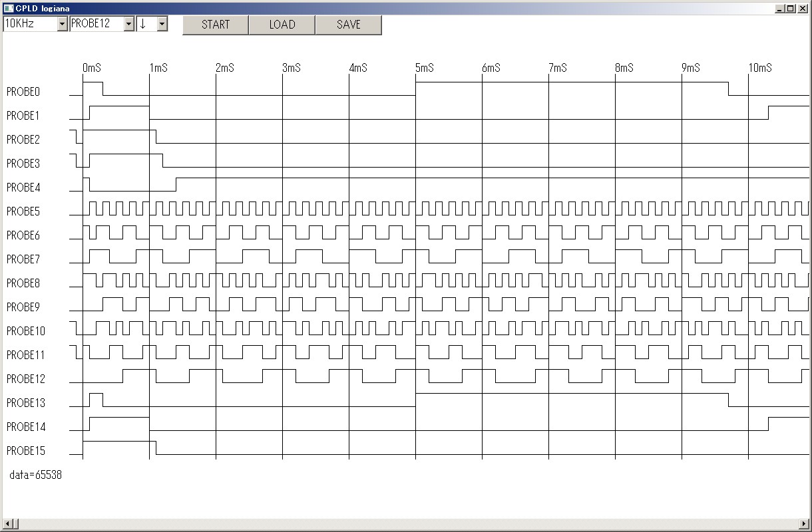Maximize the CPLD logiana window
The image size is (812, 532).
[791, 9]
